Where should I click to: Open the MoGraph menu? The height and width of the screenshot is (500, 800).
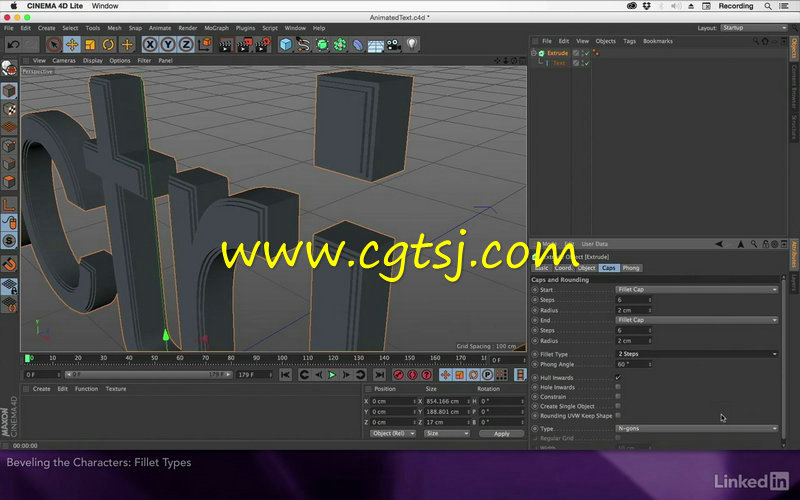tap(216, 28)
